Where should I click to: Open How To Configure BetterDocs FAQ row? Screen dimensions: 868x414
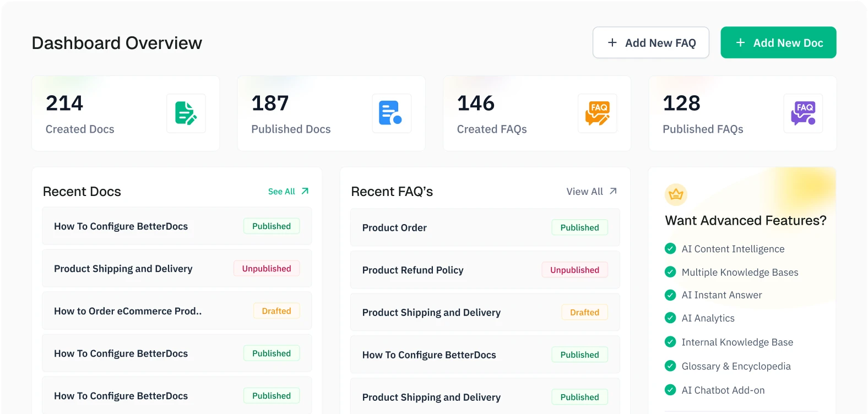[485, 355]
